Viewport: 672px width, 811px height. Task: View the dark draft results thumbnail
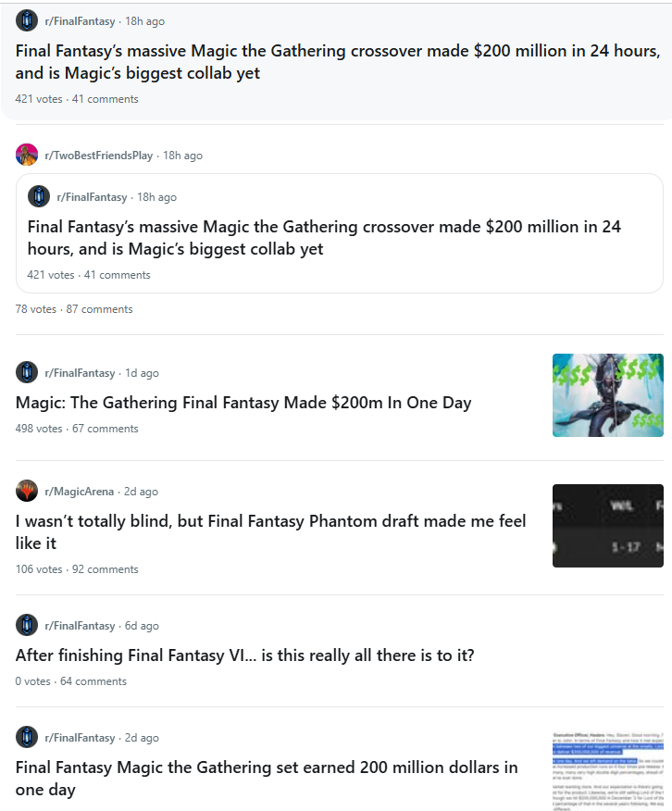click(608, 526)
